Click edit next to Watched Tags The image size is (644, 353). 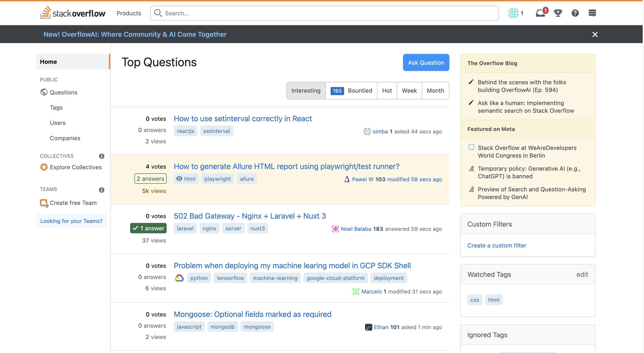point(582,274)
